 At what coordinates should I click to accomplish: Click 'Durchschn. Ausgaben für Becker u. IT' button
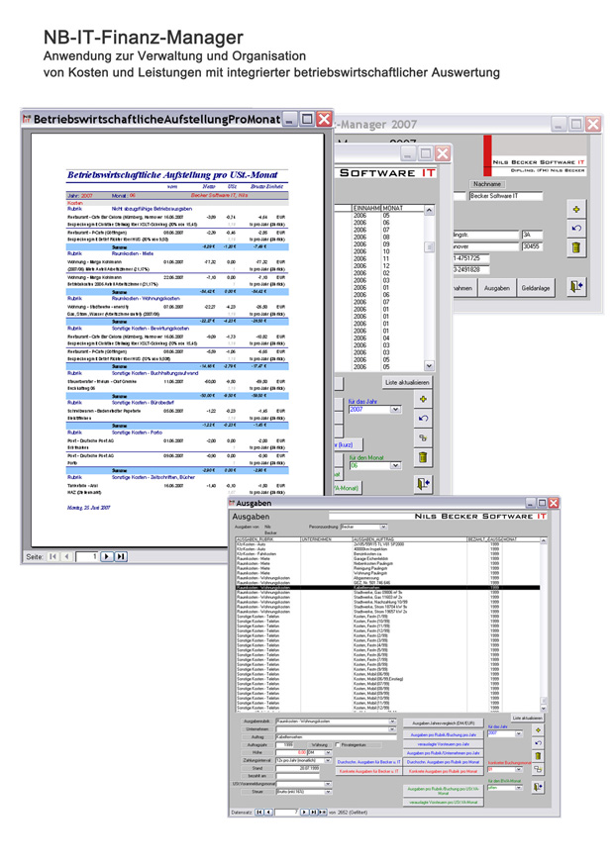368,762
